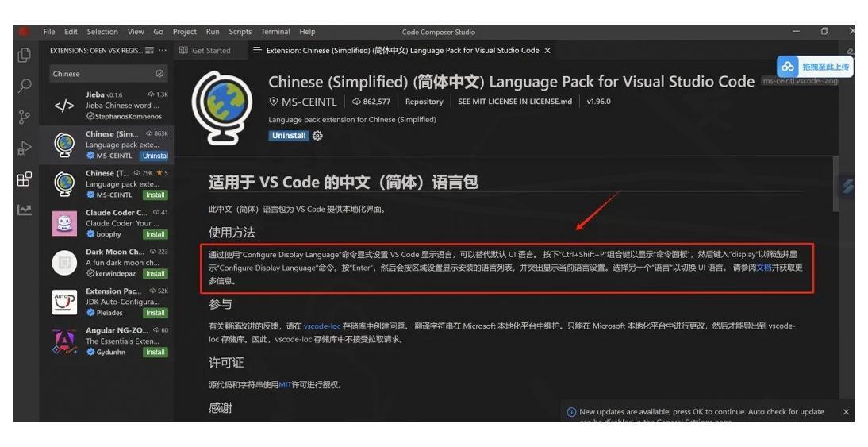Select the Jieba v0.1.6 extension row
Viewport: 868px width, 447px height.
pyautogui.click(x=106, y=106)
